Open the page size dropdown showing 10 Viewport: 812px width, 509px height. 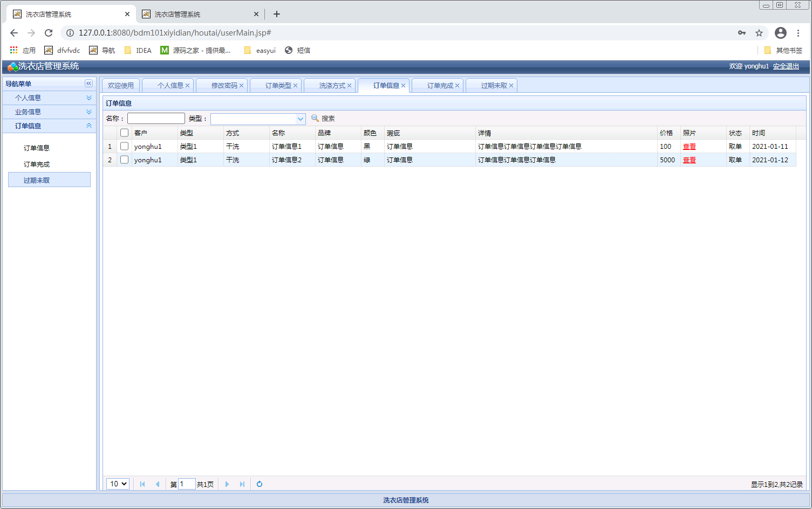tap(118, 484)
